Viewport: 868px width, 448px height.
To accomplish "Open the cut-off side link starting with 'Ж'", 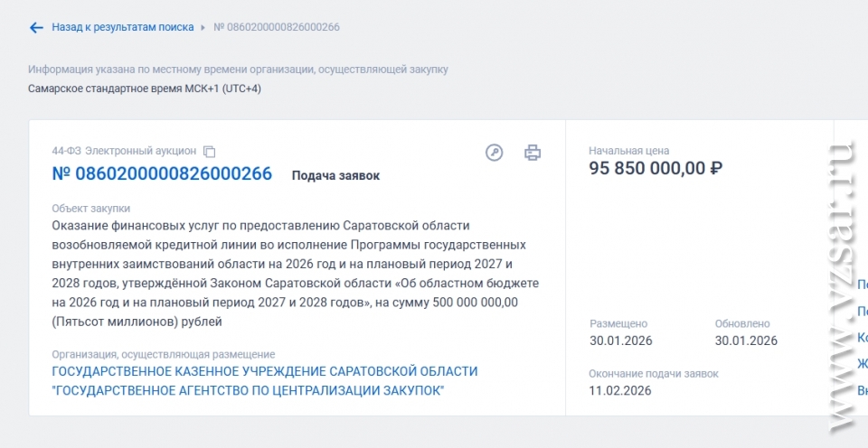I will (x=863, y=364).
